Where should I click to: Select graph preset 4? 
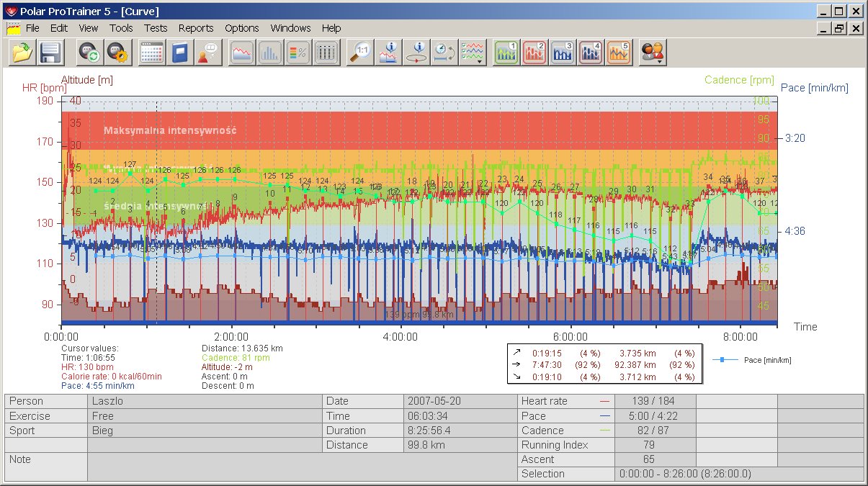coord(591,53)
